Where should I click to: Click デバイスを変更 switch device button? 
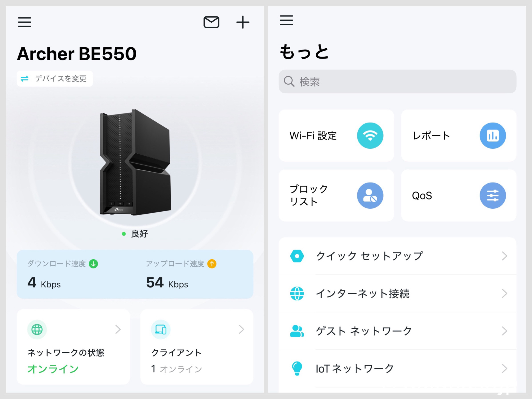point(55,78)
